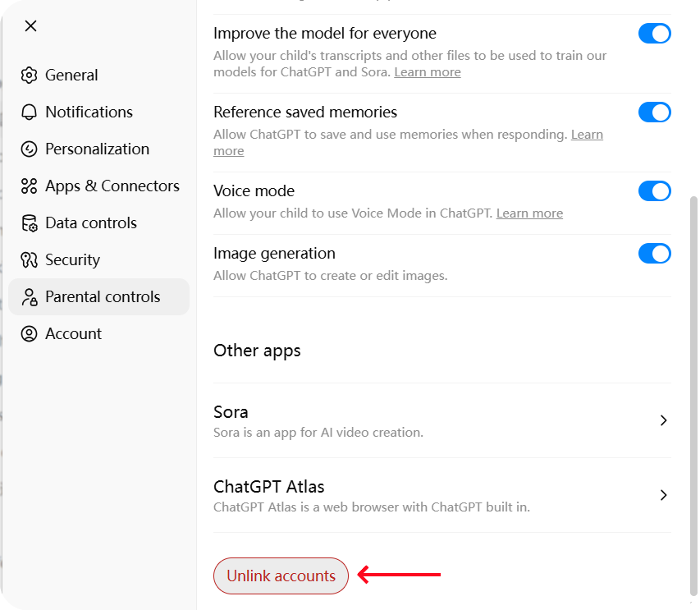Click the Notifications bell icon
700x610 pixels.
pos(30,112)
